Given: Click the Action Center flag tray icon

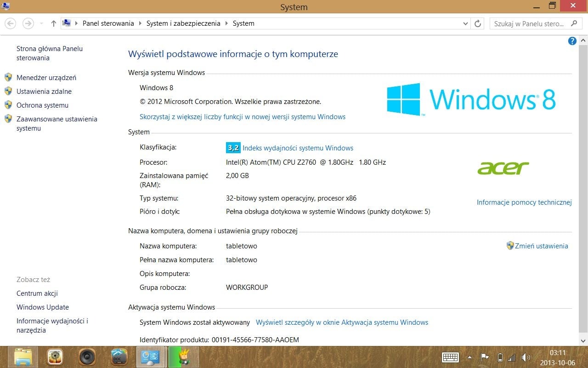Looking at the screenshot, I should tap(484, 357).
